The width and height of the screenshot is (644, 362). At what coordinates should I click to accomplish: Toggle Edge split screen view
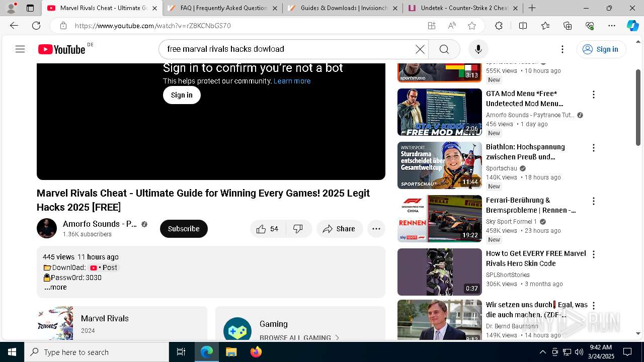(x=523, y=26)
